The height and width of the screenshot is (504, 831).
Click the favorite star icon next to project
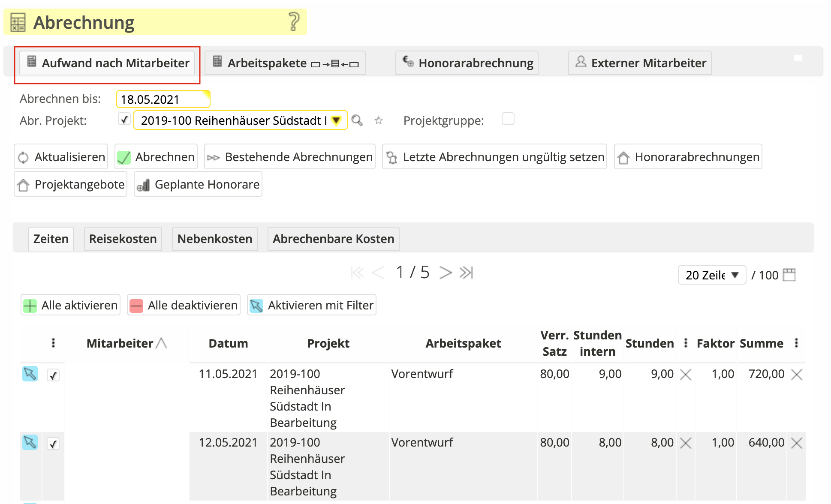click(378, 120)
